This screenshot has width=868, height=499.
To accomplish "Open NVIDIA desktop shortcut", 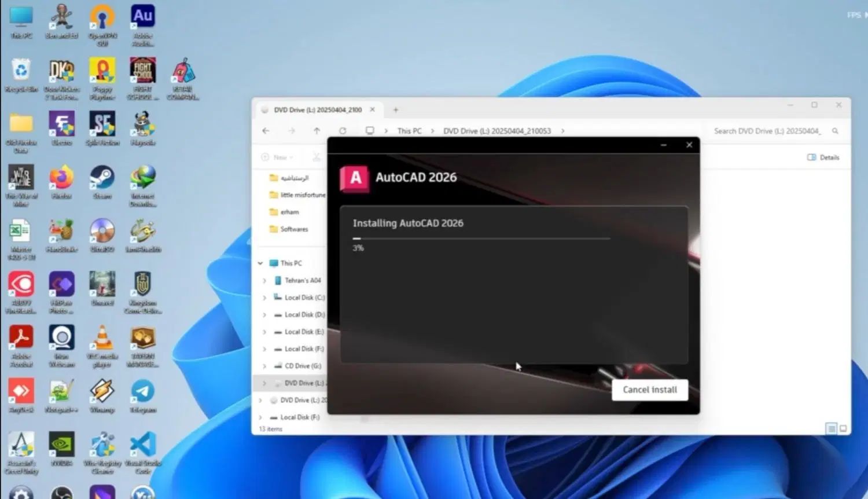I will coord(61,449).
